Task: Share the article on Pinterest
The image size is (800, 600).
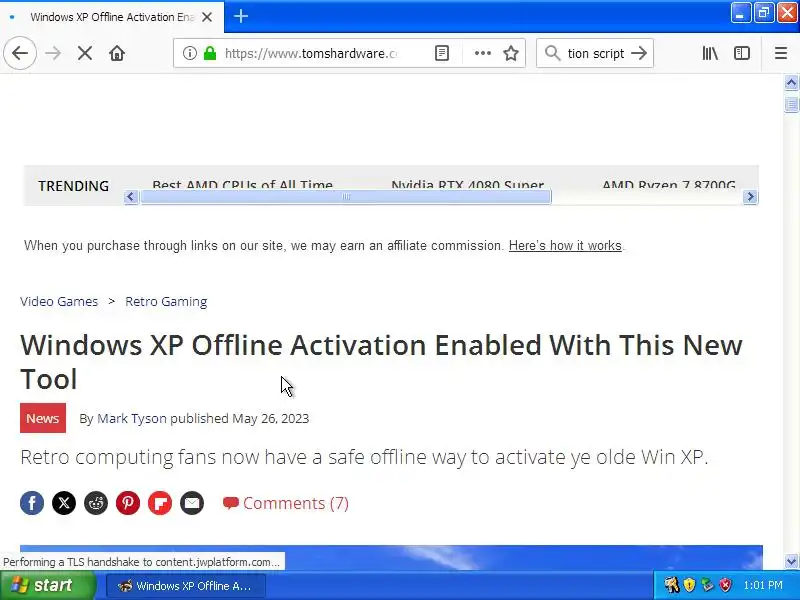Action: 128,503
